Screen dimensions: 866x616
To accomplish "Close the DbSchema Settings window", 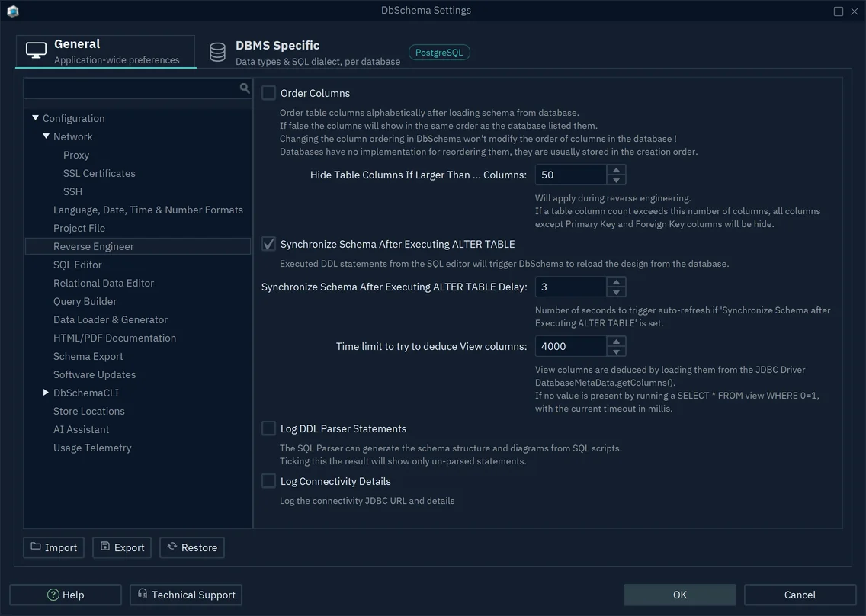I will point(855,11).
